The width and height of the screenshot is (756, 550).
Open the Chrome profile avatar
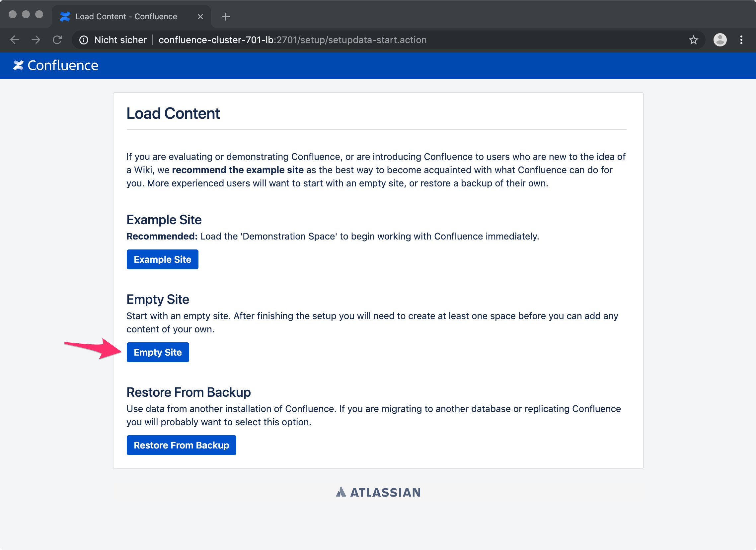tap(720, 40)
